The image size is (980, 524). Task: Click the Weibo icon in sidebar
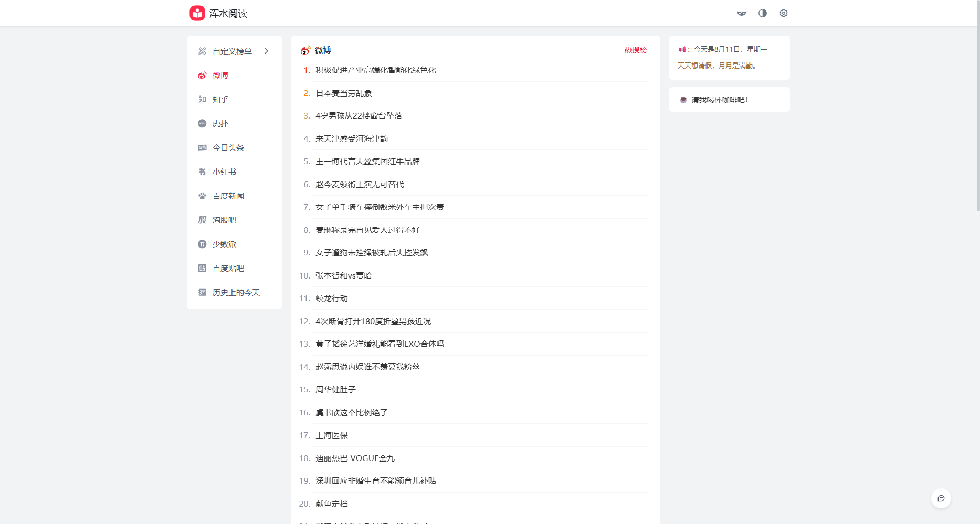click(202, 75)
